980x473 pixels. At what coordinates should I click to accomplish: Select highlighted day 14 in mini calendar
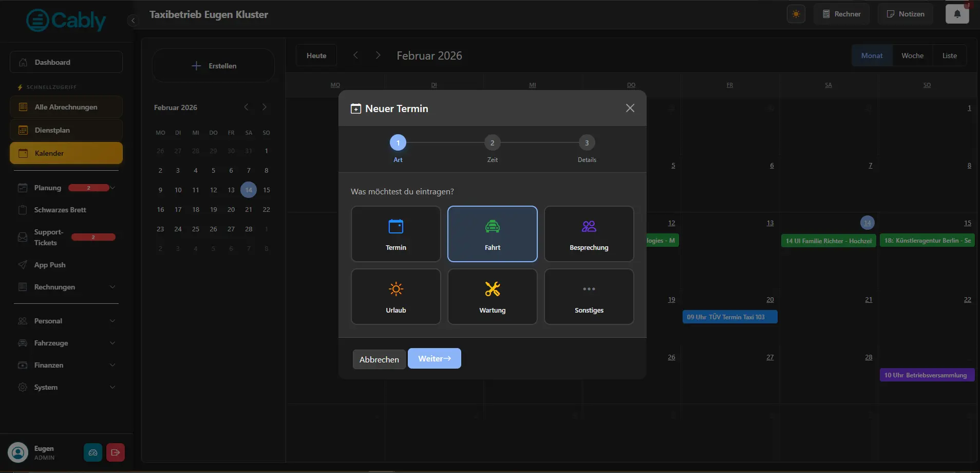coord(249,190)
